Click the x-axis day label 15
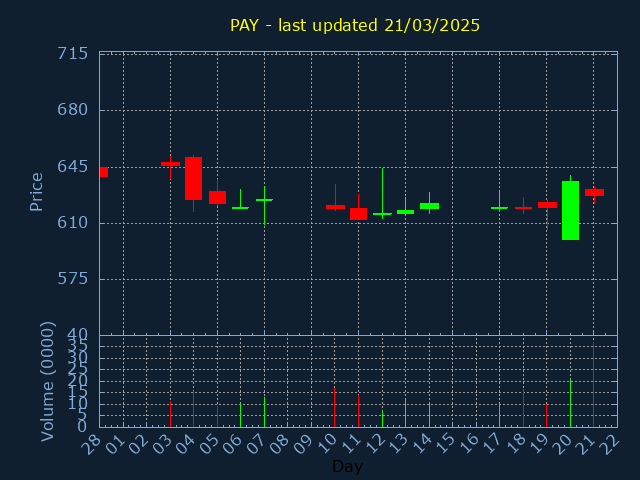Viewport: 640px width, 480px height. [x=444, y=444]
